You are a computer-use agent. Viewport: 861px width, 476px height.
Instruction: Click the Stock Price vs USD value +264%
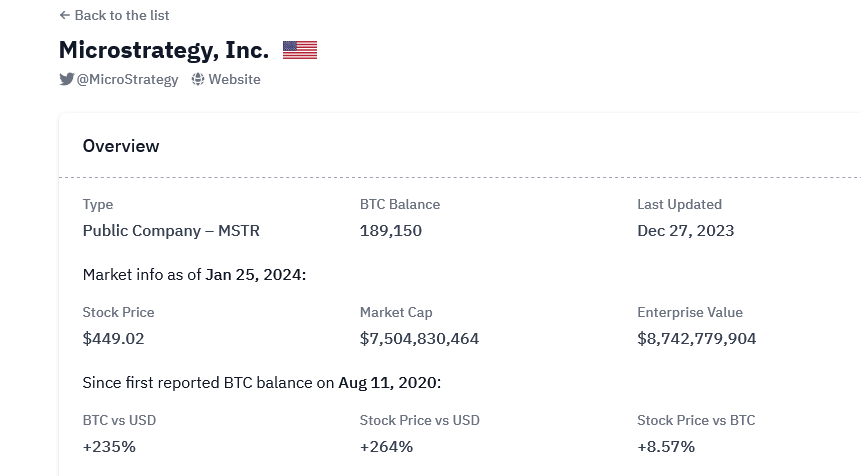386,447
